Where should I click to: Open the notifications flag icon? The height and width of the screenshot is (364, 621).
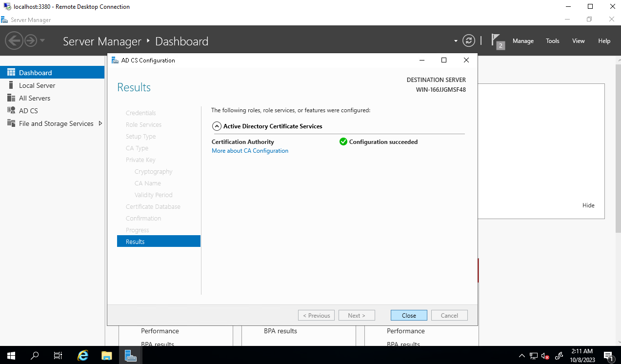(497, 41)
